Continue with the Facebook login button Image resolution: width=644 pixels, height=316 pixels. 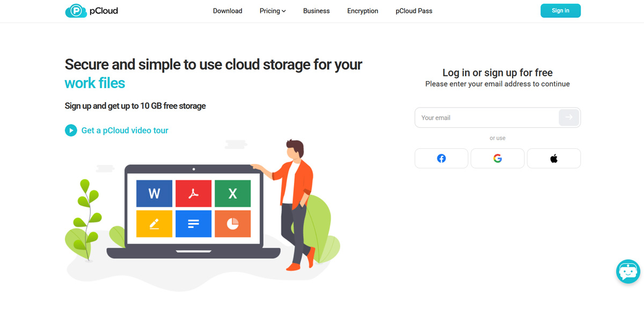(x=441, y=159)
